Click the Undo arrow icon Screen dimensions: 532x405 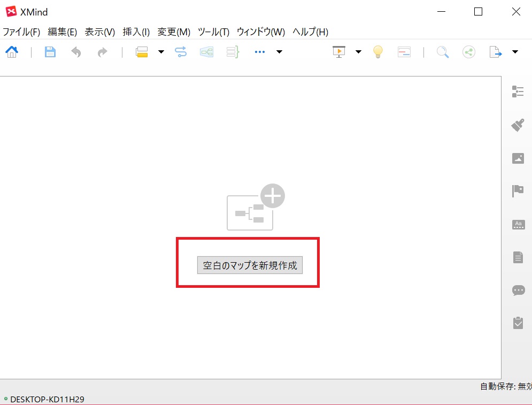tap(76, 52)
